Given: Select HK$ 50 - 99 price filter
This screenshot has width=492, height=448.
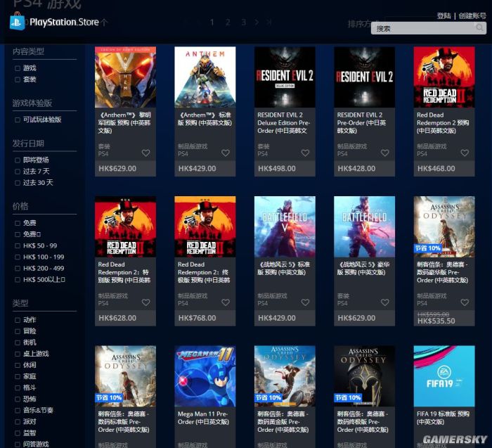Looking at the screenshot, I should click(18, 246).
